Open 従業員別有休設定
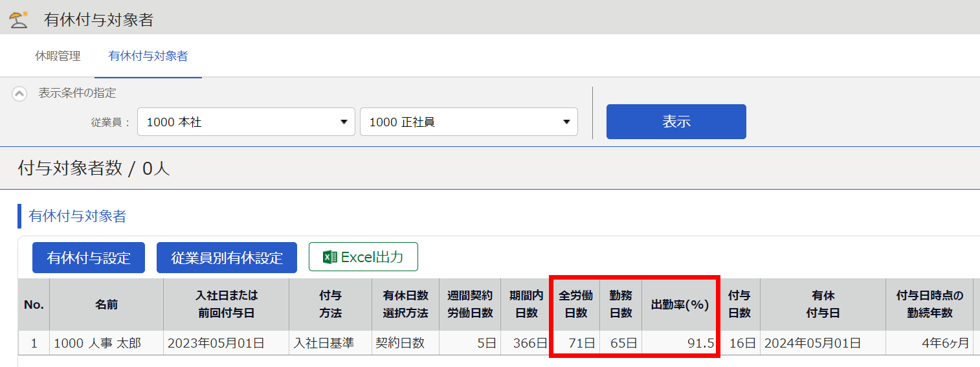980x367 pixels. [x=227, y=258]
